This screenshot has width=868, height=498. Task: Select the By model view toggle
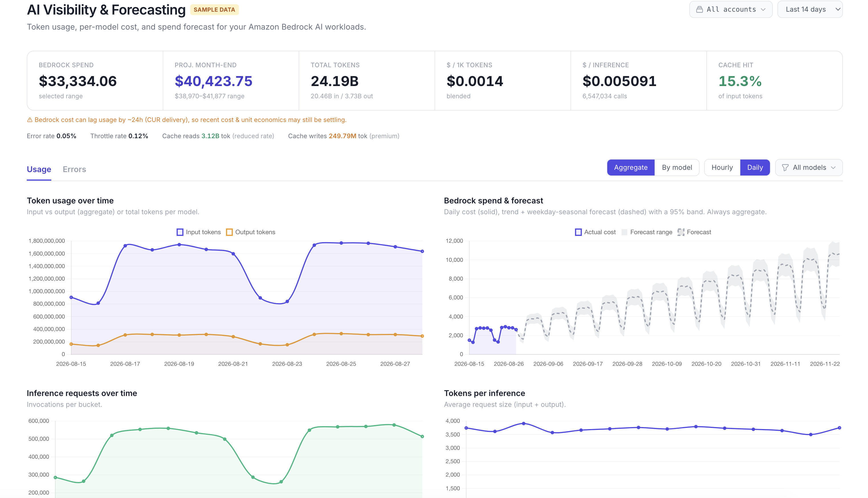click(x=677, y=168)
